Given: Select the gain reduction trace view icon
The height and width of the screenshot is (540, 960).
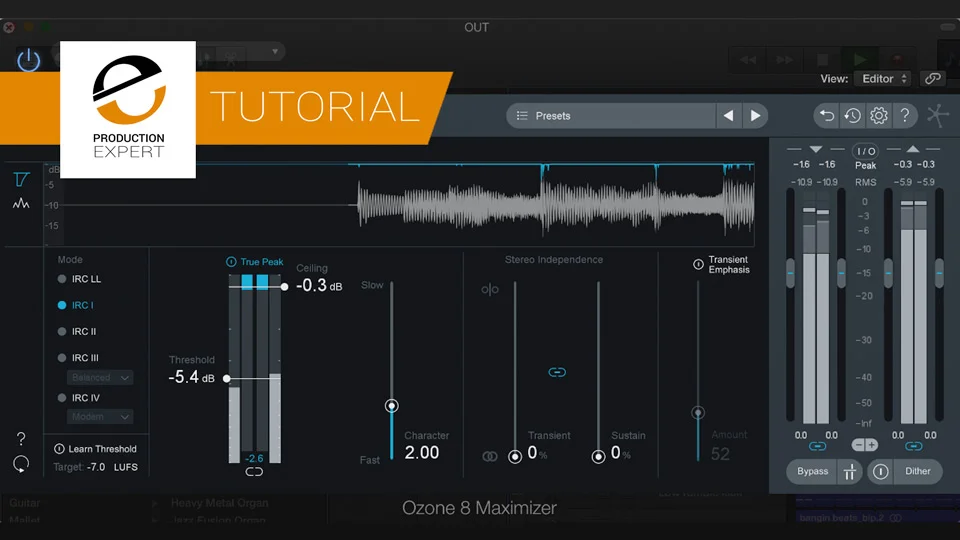Looking at the screenshot, I should pos(21,179).
